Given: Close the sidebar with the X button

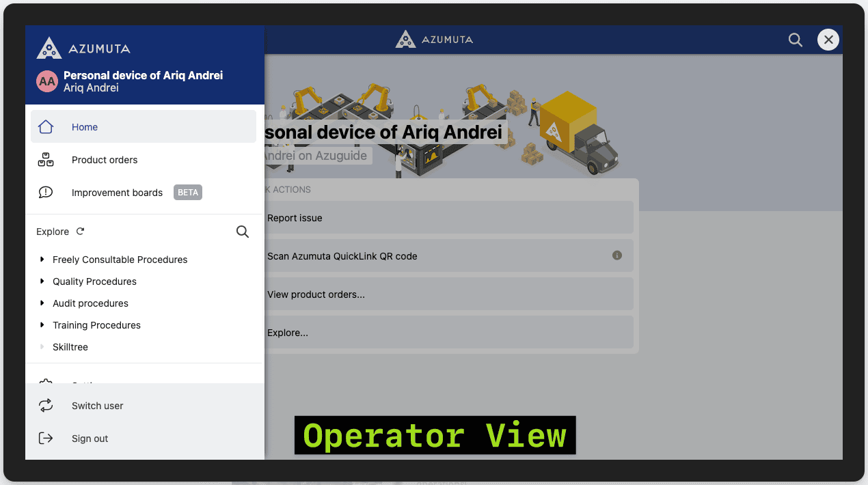Looking at the screenshot, I should [828, 40].
